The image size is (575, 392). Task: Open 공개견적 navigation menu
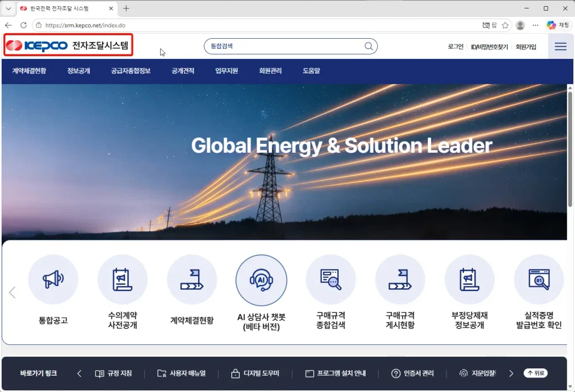pos(183,71)
